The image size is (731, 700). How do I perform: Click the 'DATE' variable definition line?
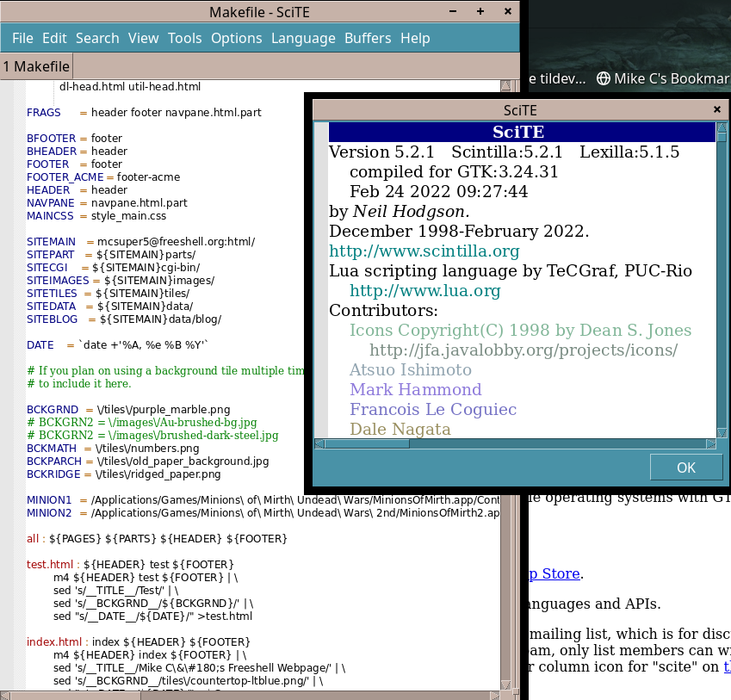[x=117, y=345]
